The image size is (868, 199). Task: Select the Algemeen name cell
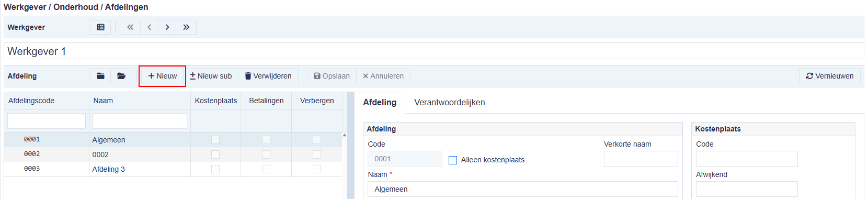(140, 140)
